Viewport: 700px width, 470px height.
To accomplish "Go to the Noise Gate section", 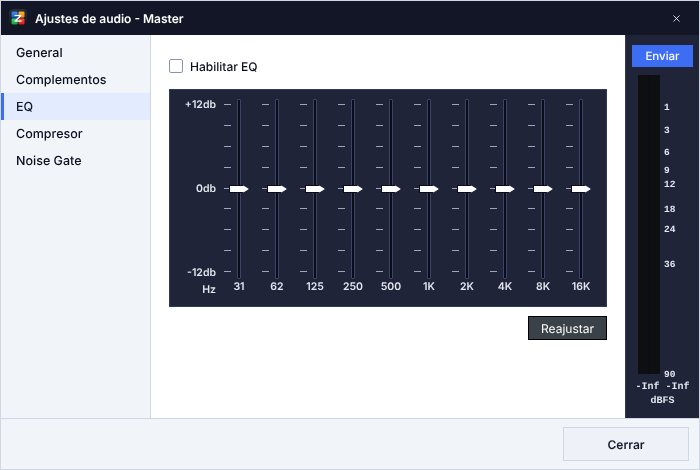I will coord(75,160).
